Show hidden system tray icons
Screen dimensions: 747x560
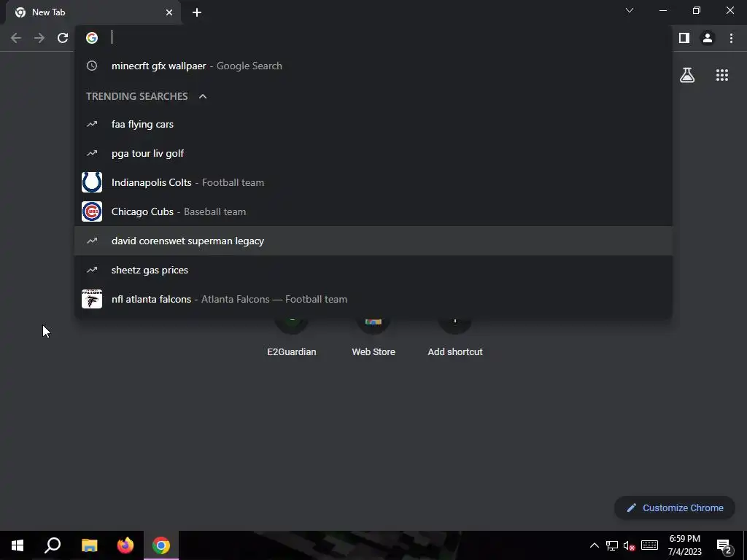pyautogui.click(x=594, y=545)
